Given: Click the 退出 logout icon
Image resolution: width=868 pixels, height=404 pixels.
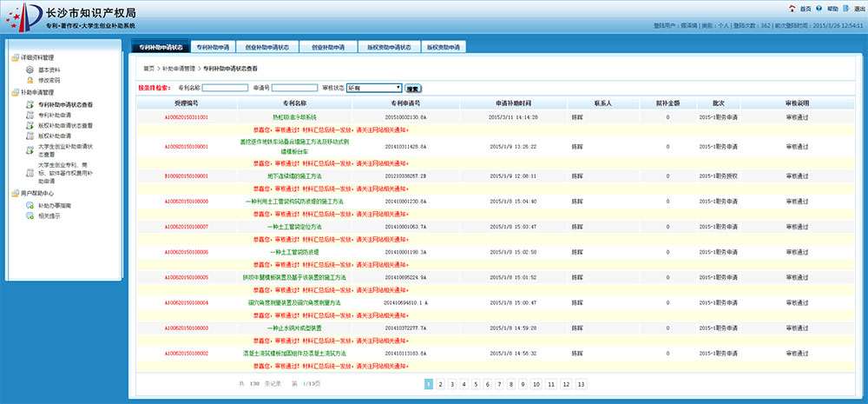Looking at the screenshot, I should click(847, 8).
